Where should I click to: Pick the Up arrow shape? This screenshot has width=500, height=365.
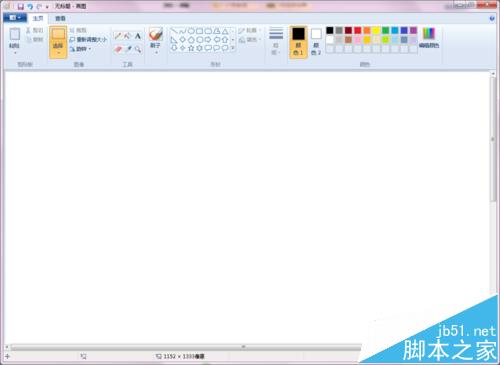(226, 40)
